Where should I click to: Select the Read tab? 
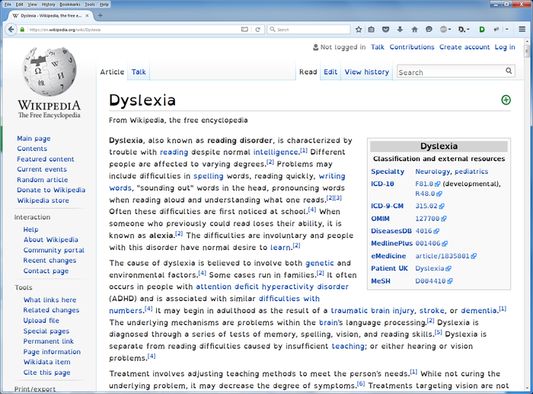[308, 72]
